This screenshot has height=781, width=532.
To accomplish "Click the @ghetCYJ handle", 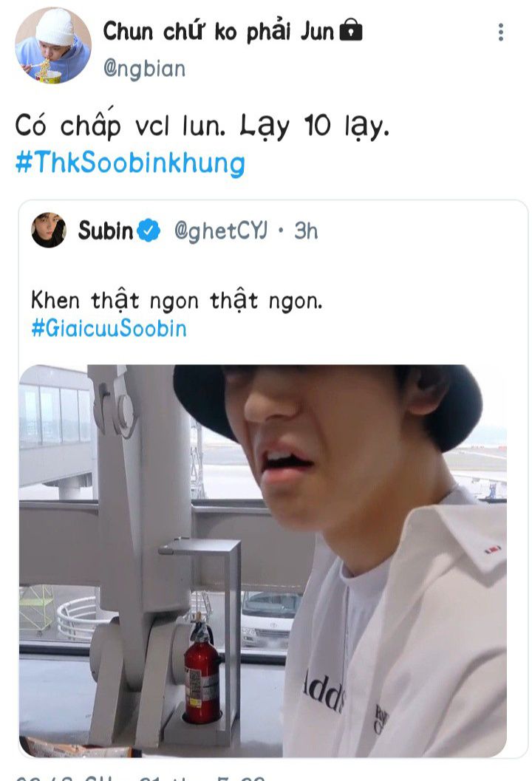I will pyautogui.click(x=220, y=231).
